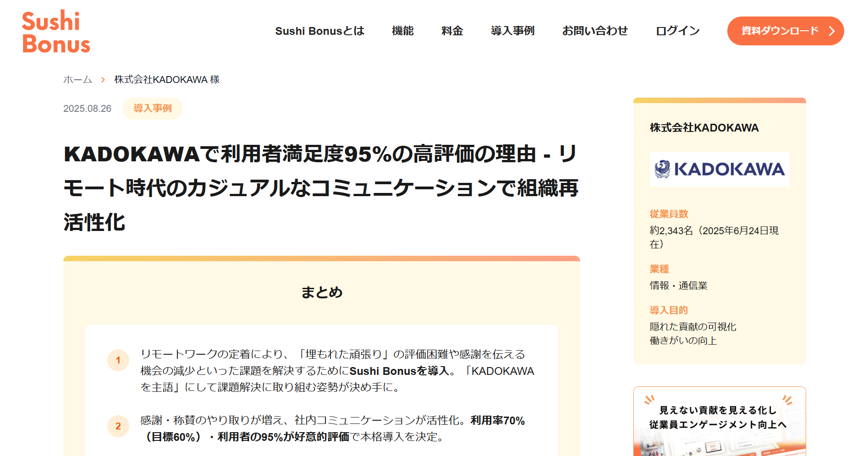Click the まとめ summary heading
Viewport: 868px width, 456px height.
pyautogui.click(x=321, y=292)
